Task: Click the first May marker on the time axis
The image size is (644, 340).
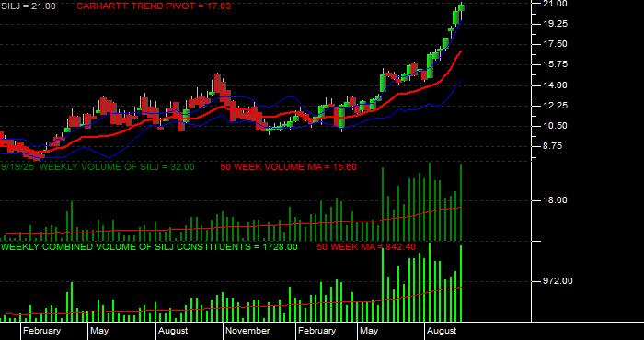Action: tap(99, 331)
